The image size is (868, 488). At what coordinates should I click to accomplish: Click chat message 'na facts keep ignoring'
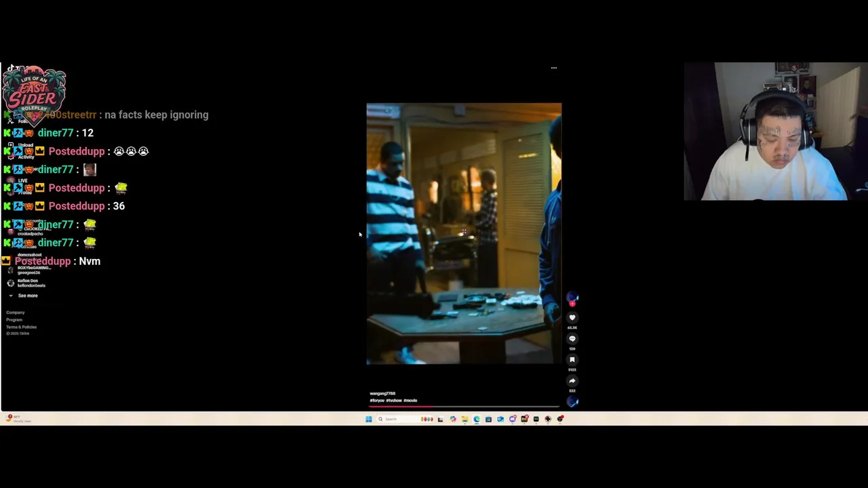click(157, 115)
